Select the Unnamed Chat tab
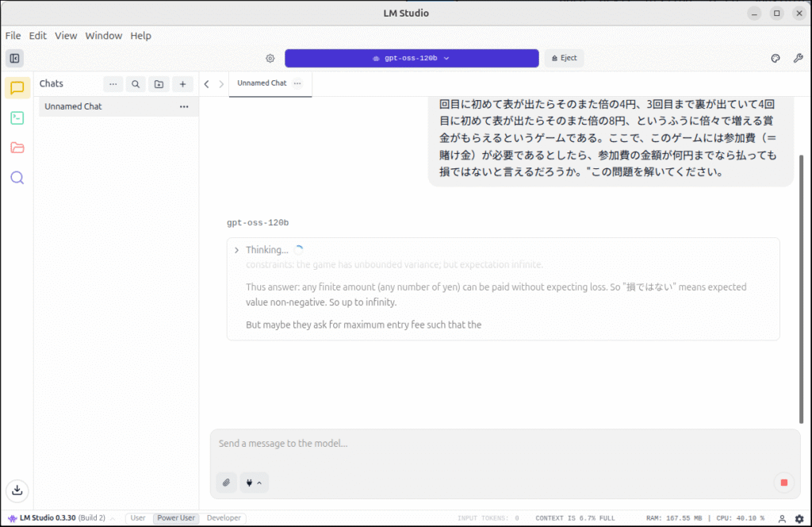This screenshot has height=527, width=812. click(x=262, y=83)
